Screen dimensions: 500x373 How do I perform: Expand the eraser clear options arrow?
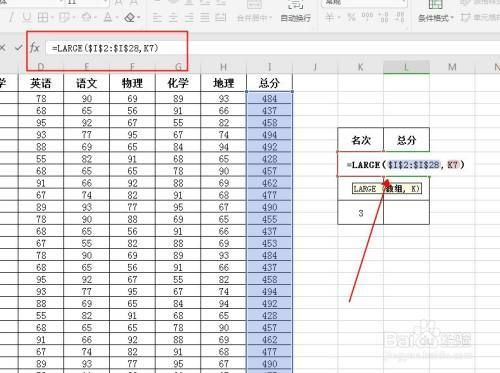(139, 17)
